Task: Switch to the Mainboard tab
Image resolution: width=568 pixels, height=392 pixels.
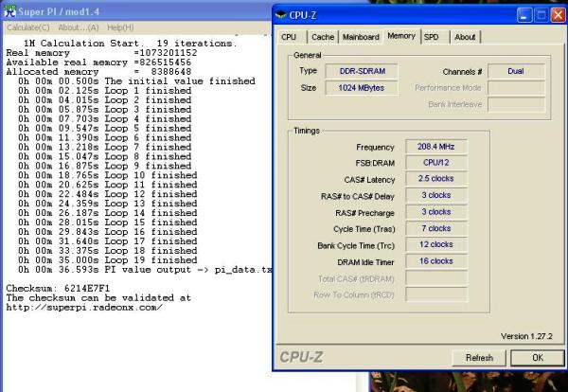Action: (x=361, y=37)
